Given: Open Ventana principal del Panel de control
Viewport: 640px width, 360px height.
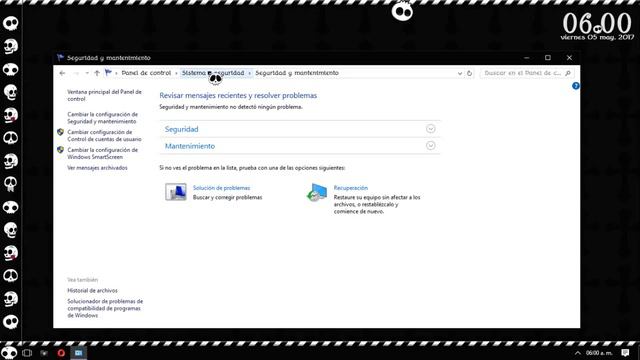Looking at the screenshot, I should point(104,96).
